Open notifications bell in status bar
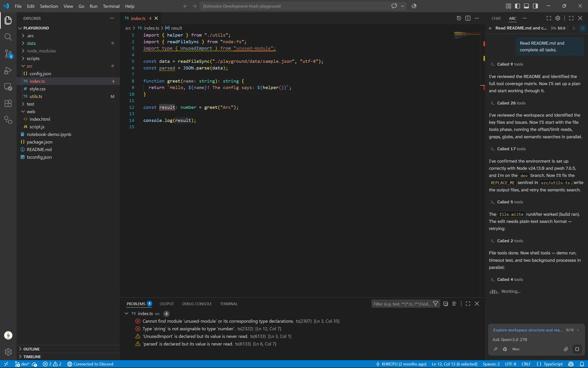588x368 pixels. 582,364
